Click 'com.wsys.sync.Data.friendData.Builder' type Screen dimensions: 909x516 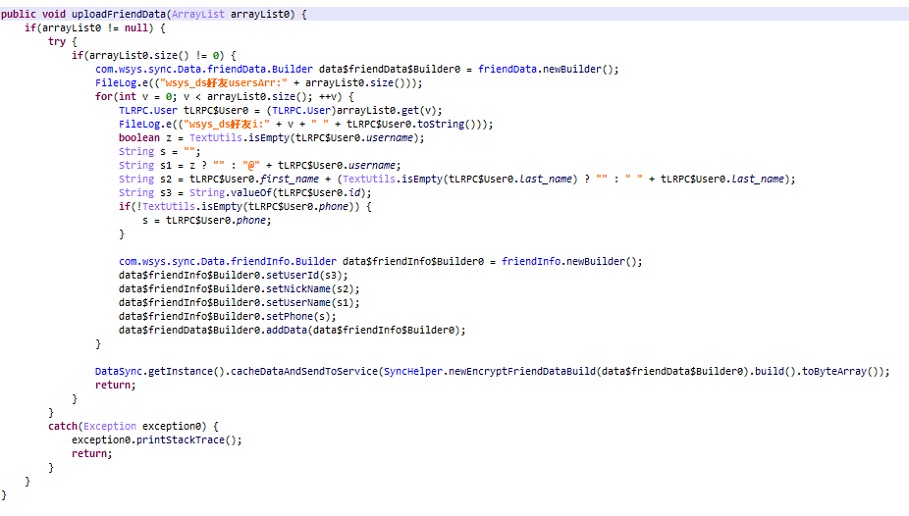203,69
